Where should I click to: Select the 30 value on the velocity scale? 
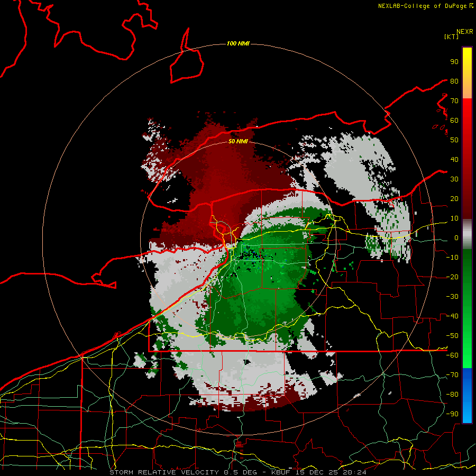tap(454, 179)
